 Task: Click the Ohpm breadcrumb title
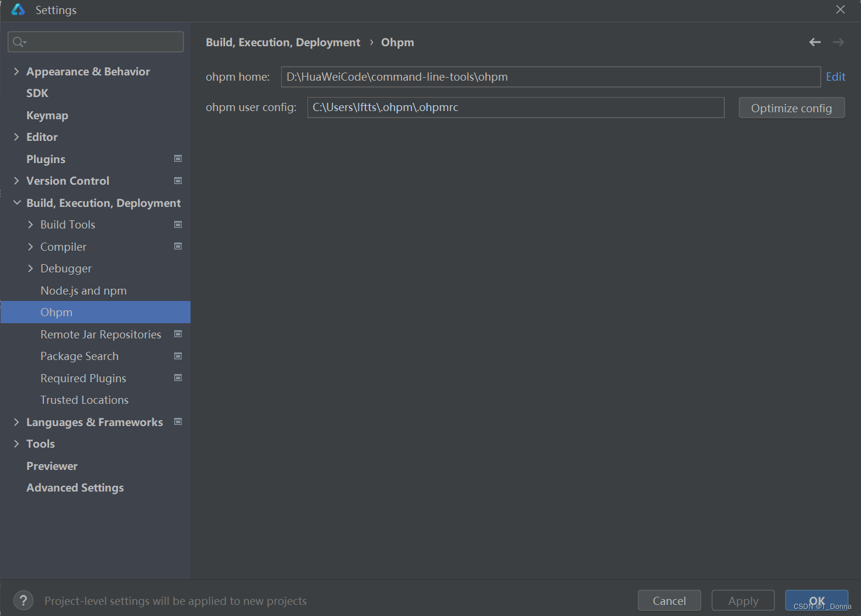coord(397,42)
